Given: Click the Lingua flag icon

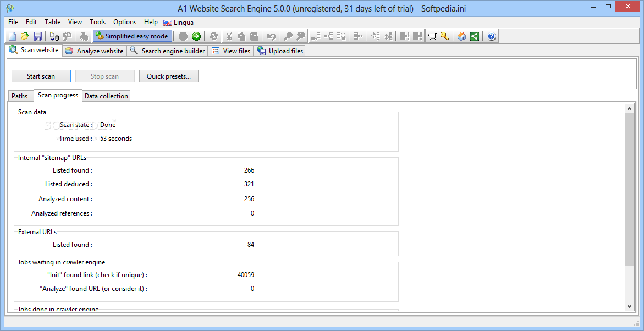Looking at the screenshot, I should (x=168, y=23).
